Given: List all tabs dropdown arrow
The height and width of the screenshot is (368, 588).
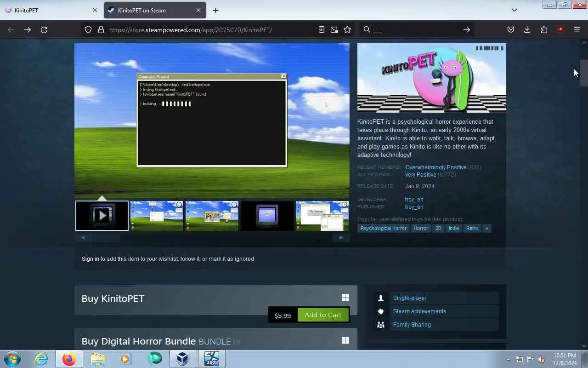Looking at the screenshot, I should 514,10.
